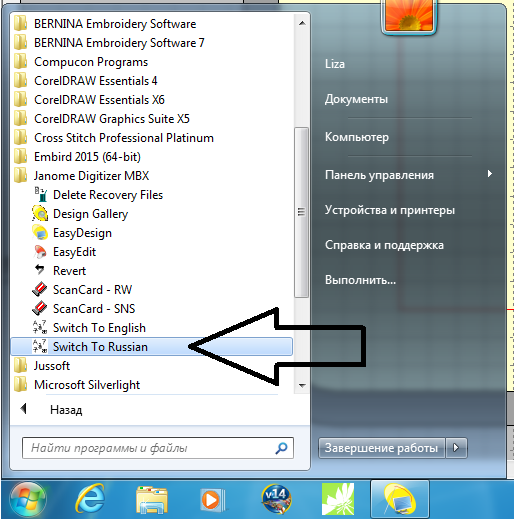
Task: Expand Jussoft folder
Action: click(x=42, y=366)
